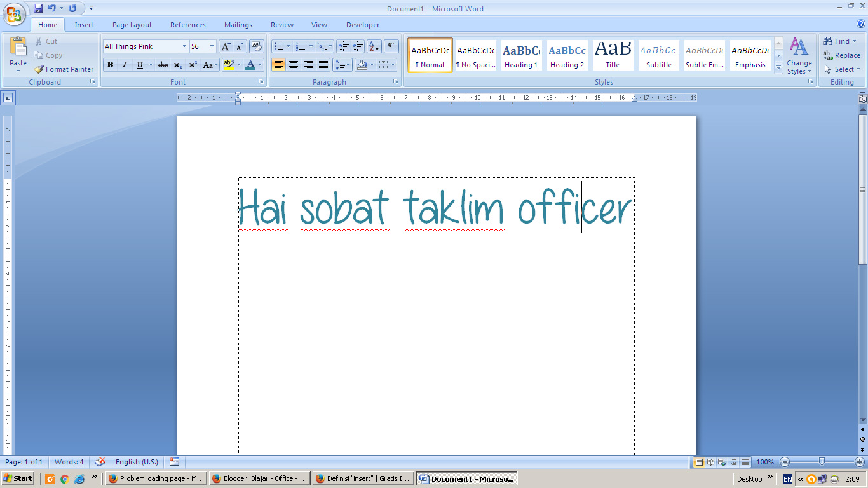Expand the bullets list dropdown arrow
This screenshot has height=488, width=868.
(288, 46)
